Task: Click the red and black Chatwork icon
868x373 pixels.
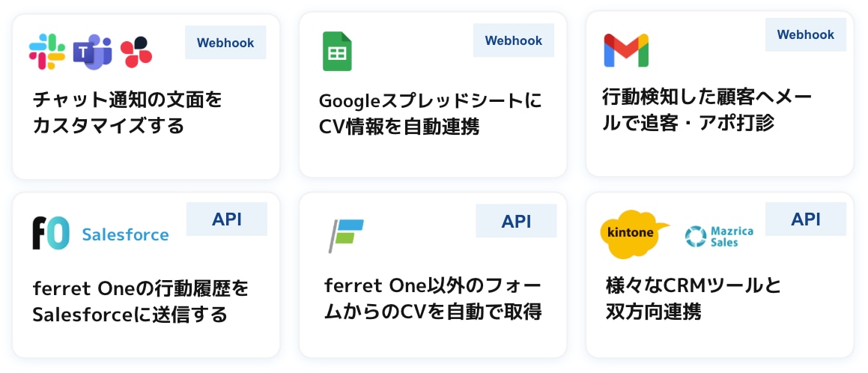Action: point(136,52)
